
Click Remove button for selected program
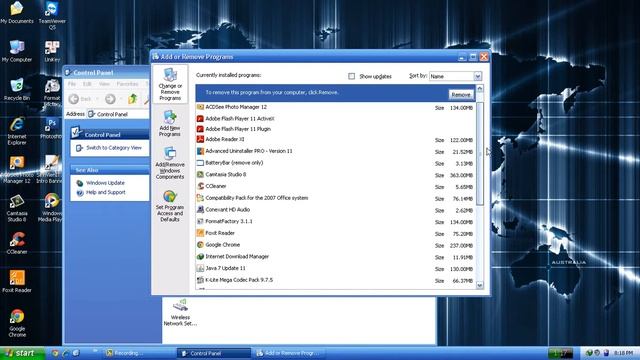460,94
